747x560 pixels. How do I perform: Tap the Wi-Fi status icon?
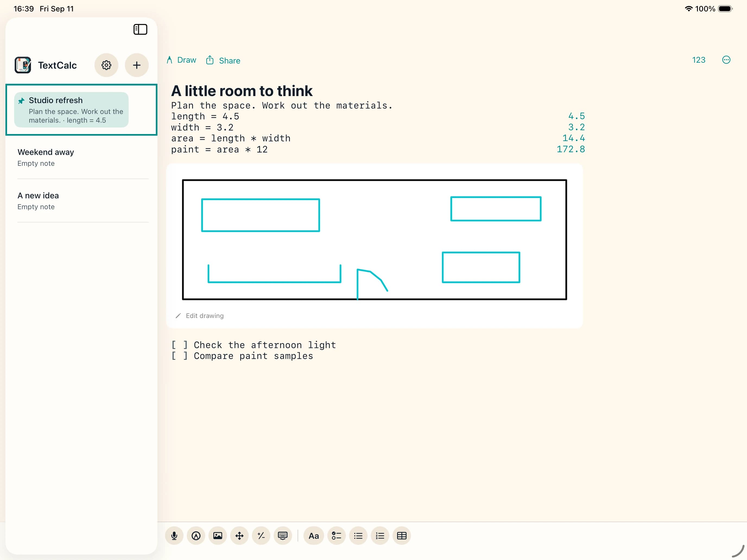pyautogui.click(x=688, y=9)
